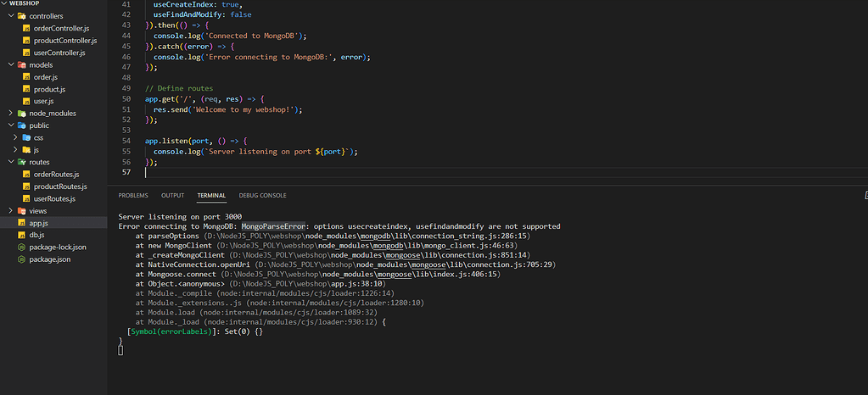Expand the js subfolder chevron

[x=15, y=149]
